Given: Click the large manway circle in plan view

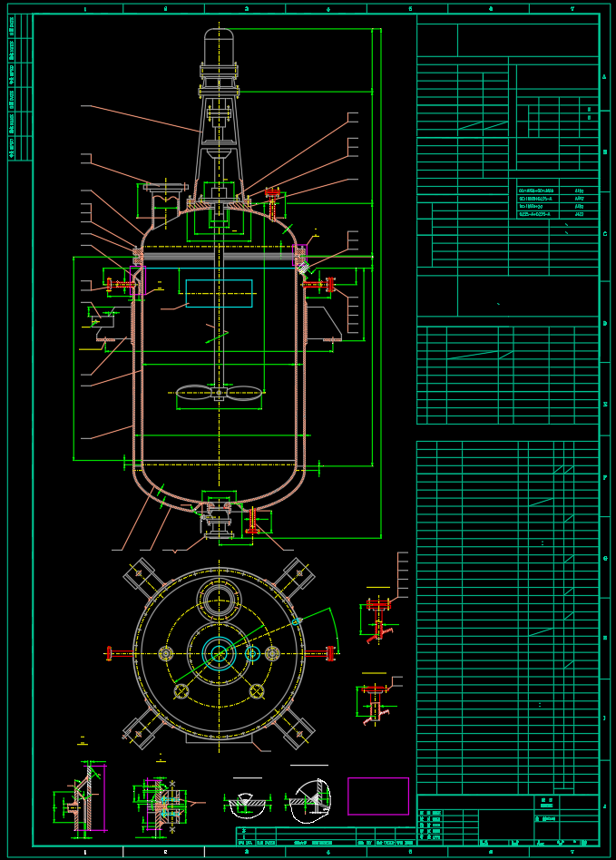Looking at the screenshot, I should [219, 599].
